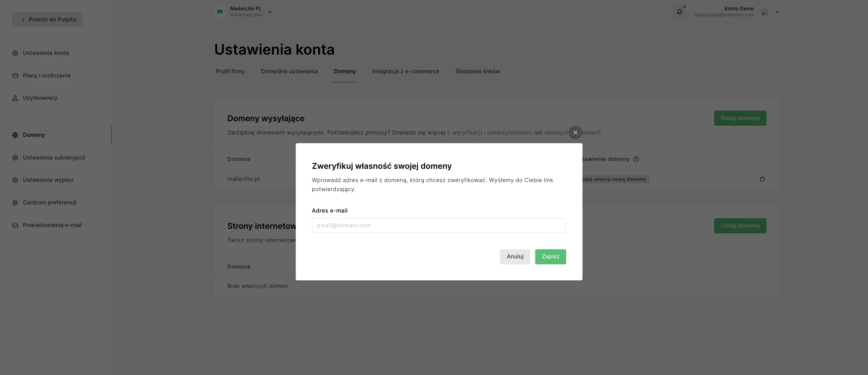Switch to the Śledzenie linków tab
Viewport: 868px width, 375px height.
[477, 71]
